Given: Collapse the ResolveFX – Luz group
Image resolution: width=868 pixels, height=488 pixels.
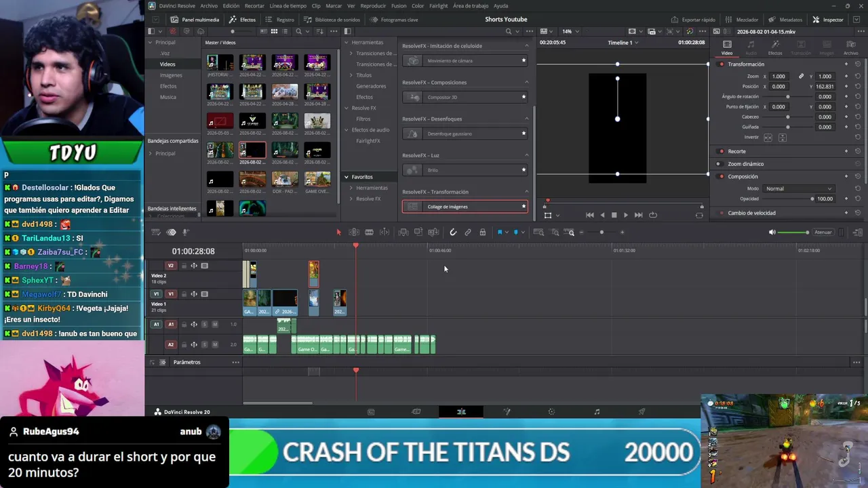Looking at the screenshot, I should [x=526, y=155].
